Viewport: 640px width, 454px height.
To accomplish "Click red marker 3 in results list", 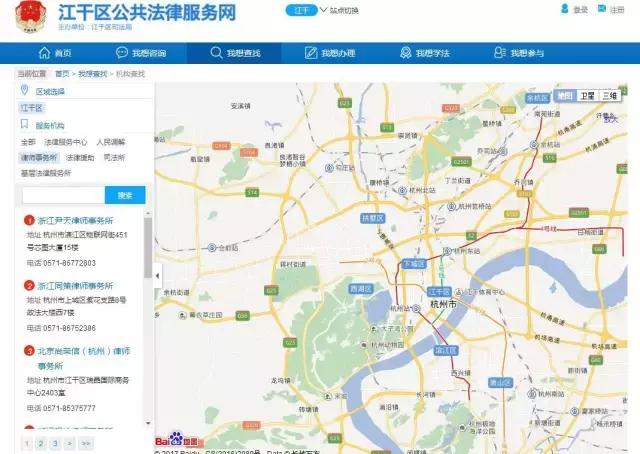I will tap(29, 351).
